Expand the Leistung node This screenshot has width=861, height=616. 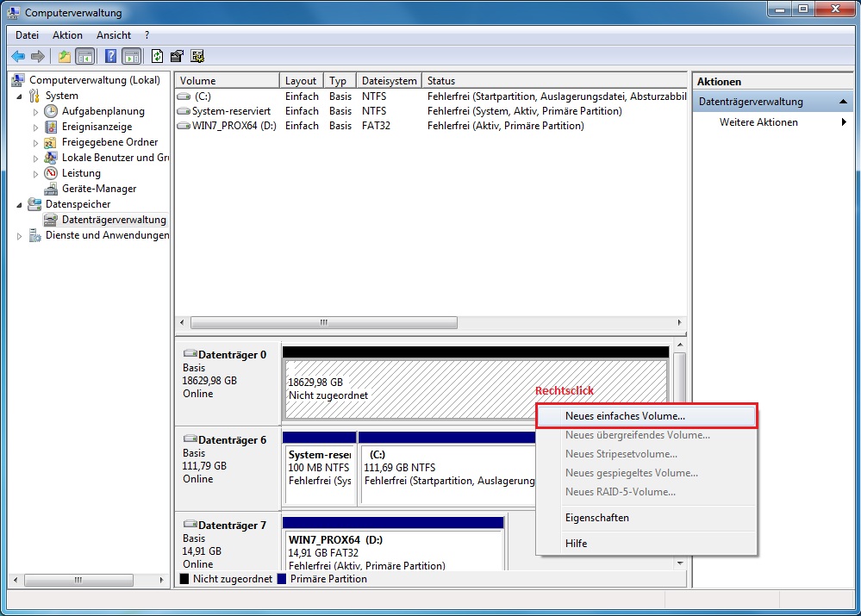click(x=35, y=173)
